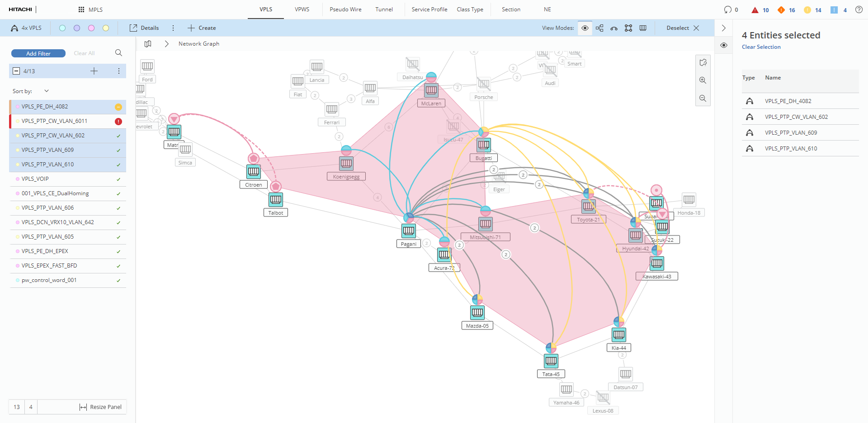Toggle the eye tab in right panel
This screenshot has width=868, height=423.
pyautogui.click(x=724, y=45)
